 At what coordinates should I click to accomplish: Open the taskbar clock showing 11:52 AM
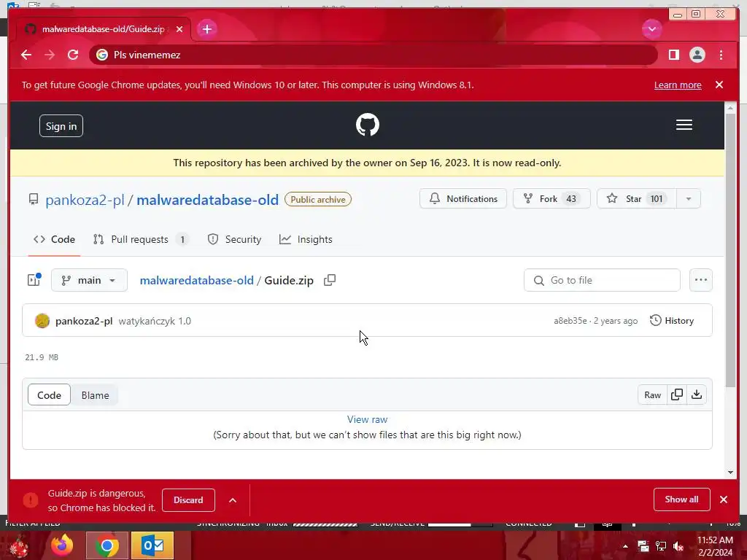pyautogui.click(x=715, y=546)
